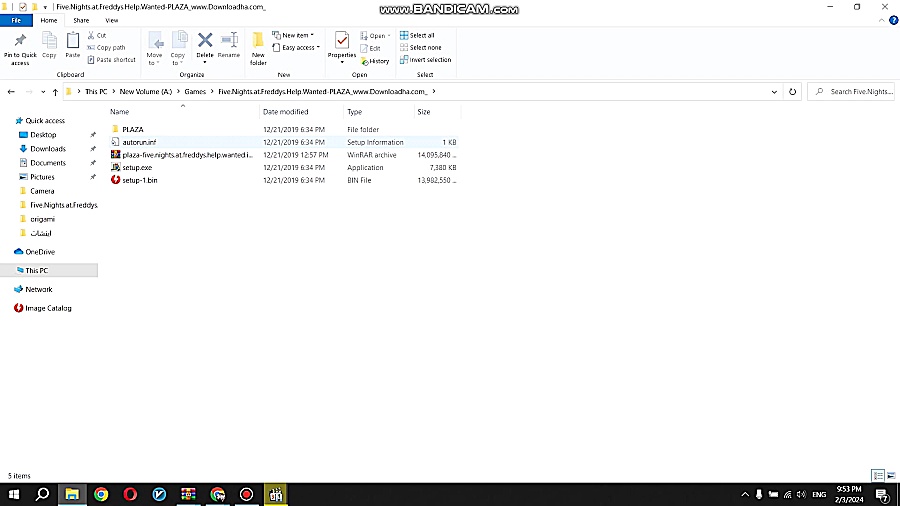
Task: Switch to large icons view
Action: coord(891,476)
